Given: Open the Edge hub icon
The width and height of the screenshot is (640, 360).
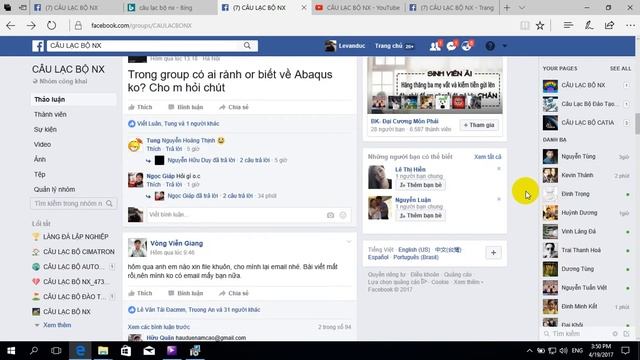Looking at the screenshot, I should pyautogui.click(x=568, y=25).
